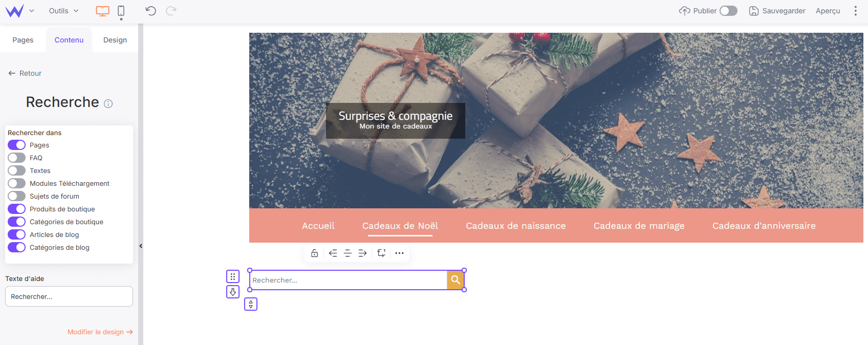Screen dimensions: 868x345
Task: Click the Texte d'aide input field
Action: [69, 296]
